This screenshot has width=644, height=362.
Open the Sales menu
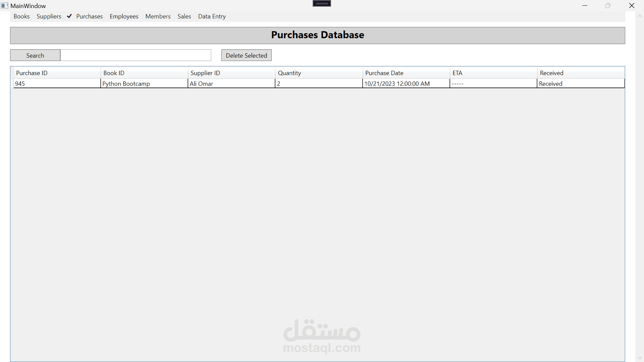[184, 16]
